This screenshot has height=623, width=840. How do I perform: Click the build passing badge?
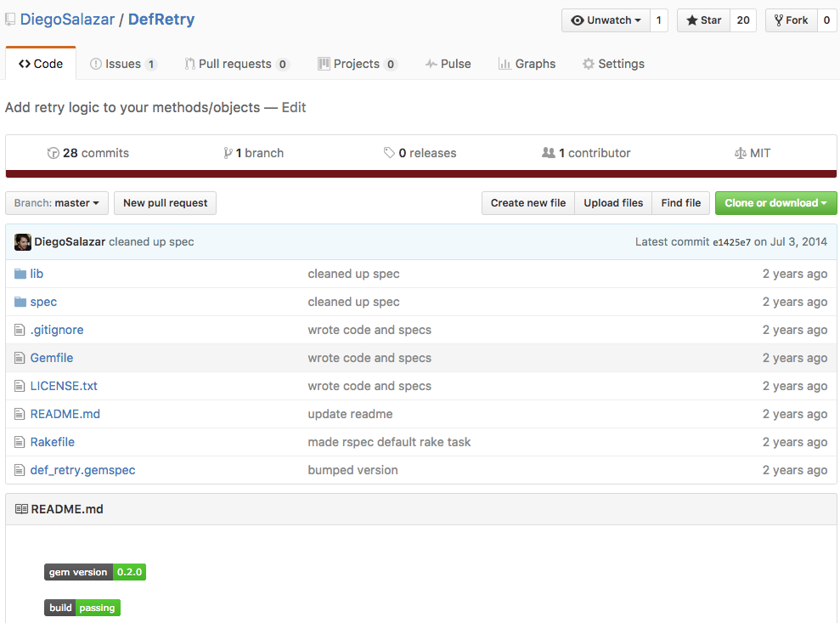82,608
